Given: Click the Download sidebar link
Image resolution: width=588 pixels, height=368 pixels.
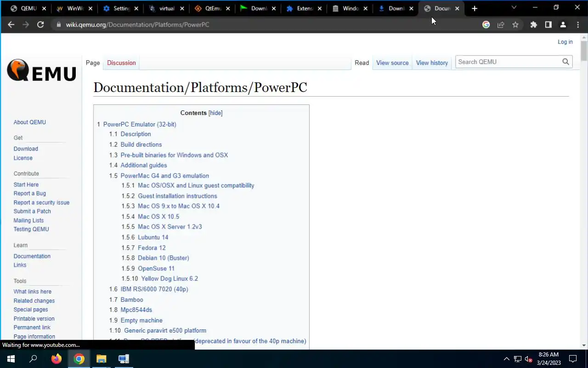Looking at the screenshot, I should pos(26,149).
